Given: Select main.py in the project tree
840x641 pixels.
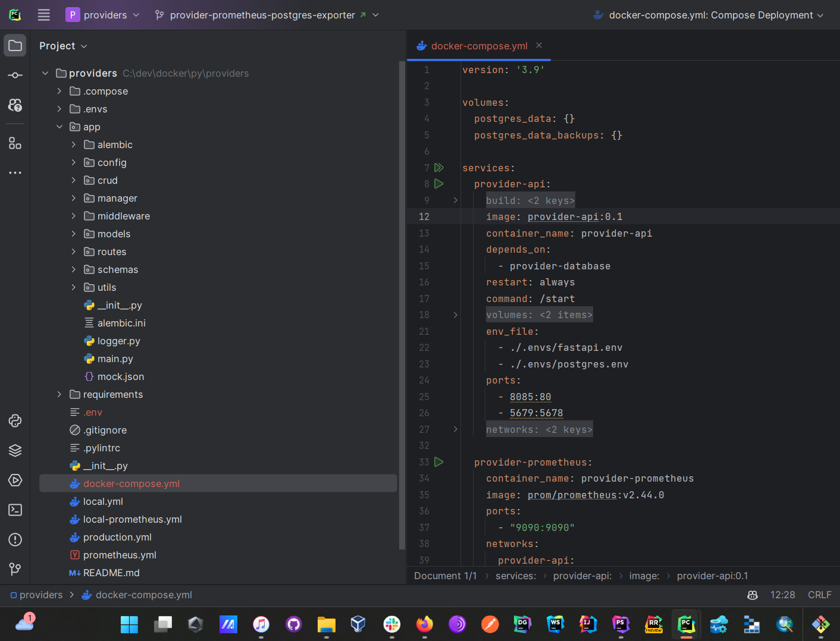Looking at the screenshot, I should [115, 359].
